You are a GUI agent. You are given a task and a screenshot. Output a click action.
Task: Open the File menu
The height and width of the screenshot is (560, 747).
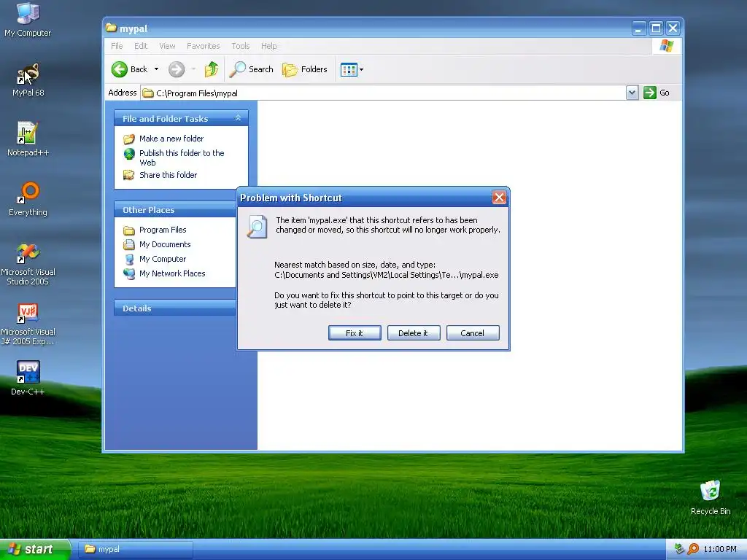(117, 46)
